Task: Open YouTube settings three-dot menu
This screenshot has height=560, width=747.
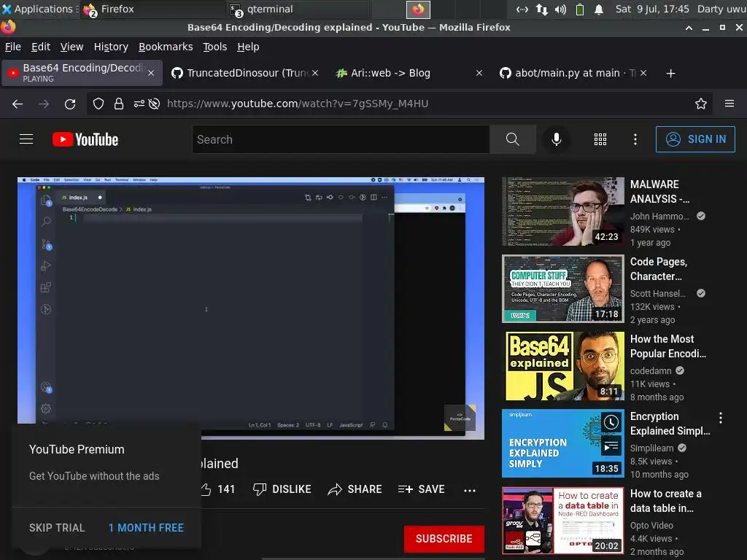Action: tap(635, 139)
